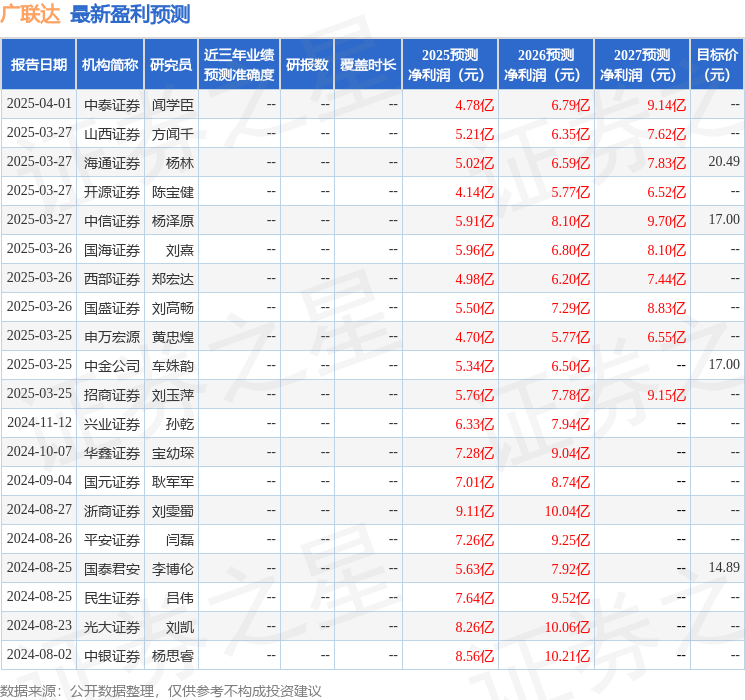Select the 研究员 column header

[x=171, y=65]
